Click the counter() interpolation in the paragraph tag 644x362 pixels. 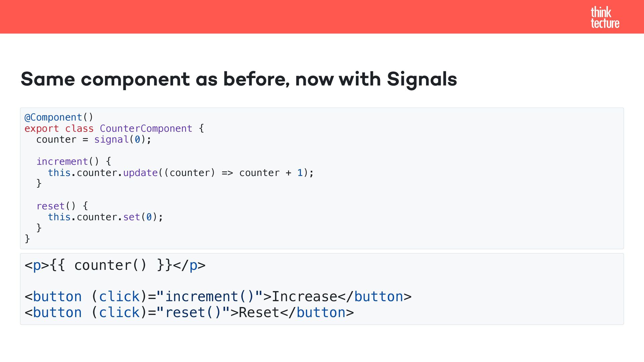[x=110, y=265]
